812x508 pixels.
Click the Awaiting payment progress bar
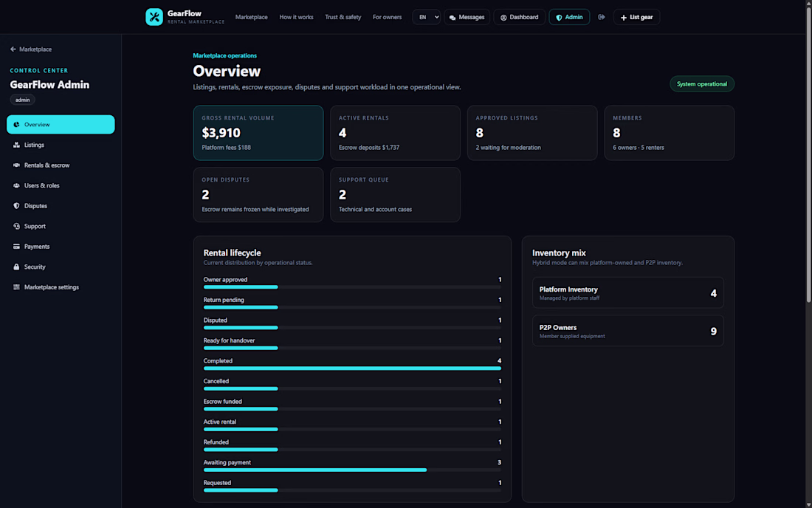click(x=352, y=470)
